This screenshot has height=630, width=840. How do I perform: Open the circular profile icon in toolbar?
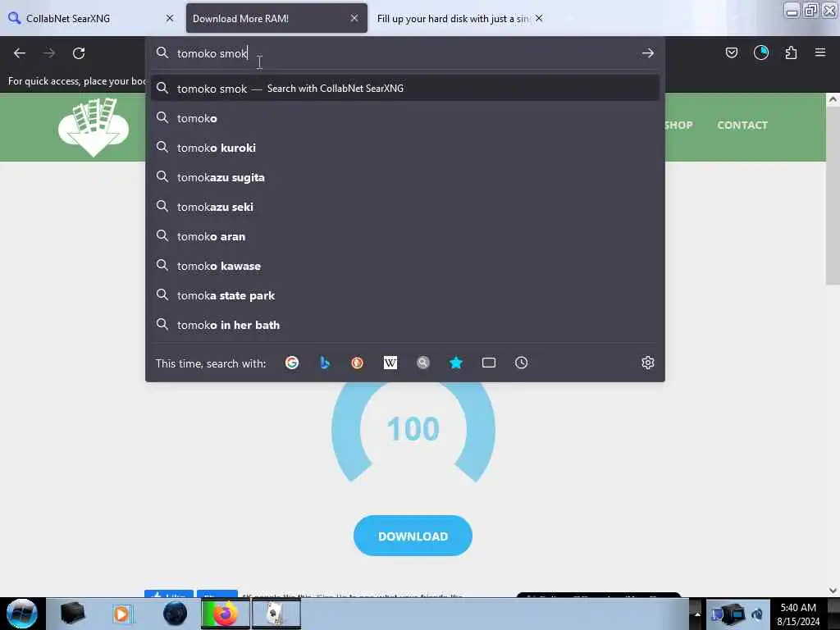(761, 52)
